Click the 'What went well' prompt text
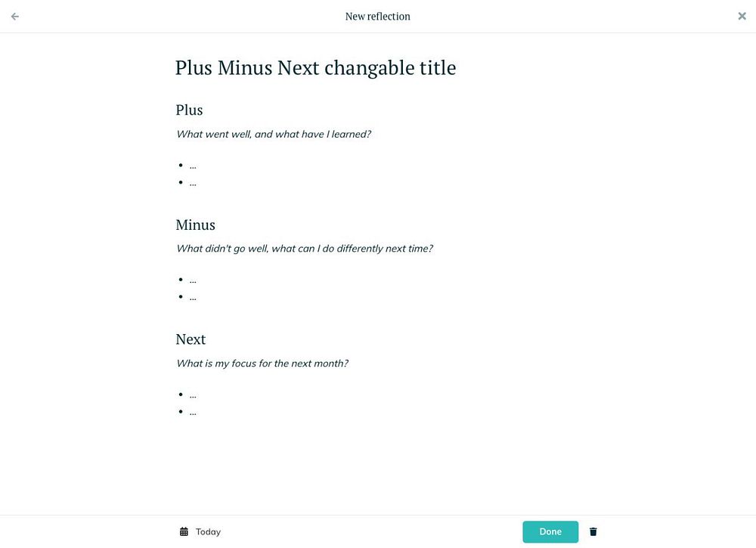756x548 pixels. coord(274,135)
